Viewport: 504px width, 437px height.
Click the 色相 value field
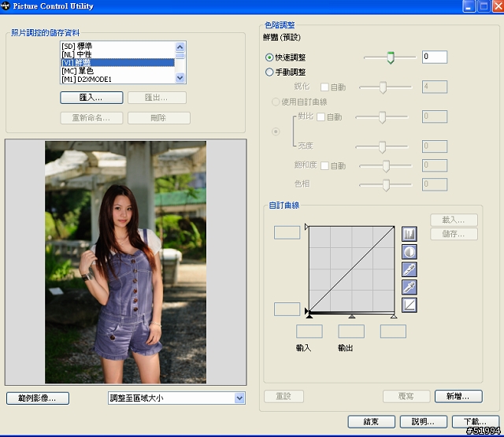click(435, 184)
